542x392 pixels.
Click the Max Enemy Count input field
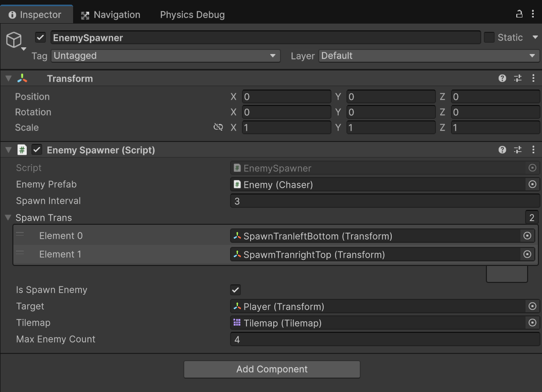(x=384, y=339)
